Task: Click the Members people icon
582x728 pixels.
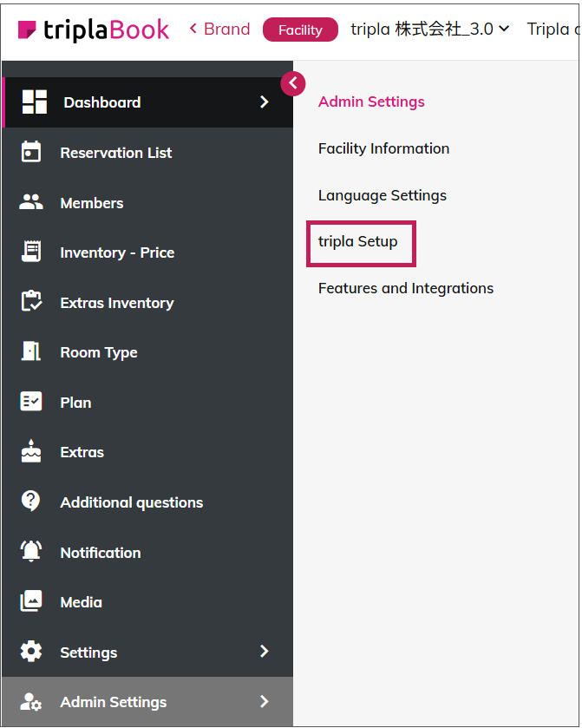Action: coord(31,203)
